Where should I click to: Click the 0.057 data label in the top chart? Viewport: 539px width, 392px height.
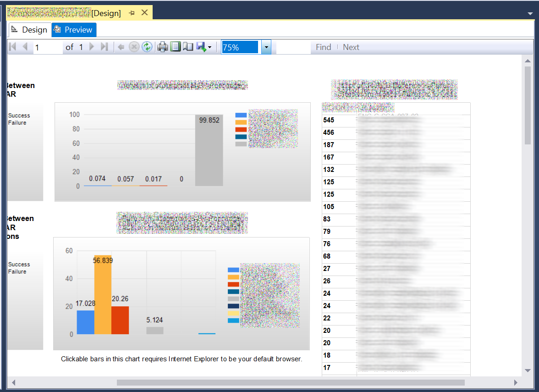[x=126, y=179]
